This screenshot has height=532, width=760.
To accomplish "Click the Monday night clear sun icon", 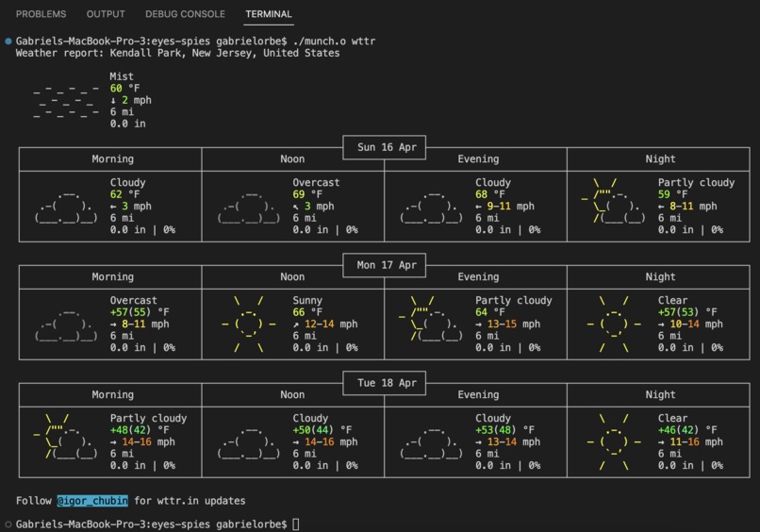I will coord(614,324).
